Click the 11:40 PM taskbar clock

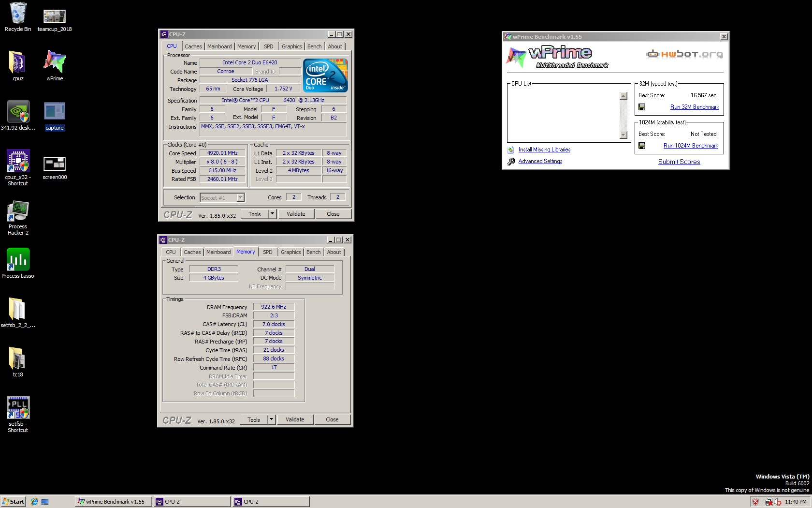pyautogui.click(x=796, y=502)
